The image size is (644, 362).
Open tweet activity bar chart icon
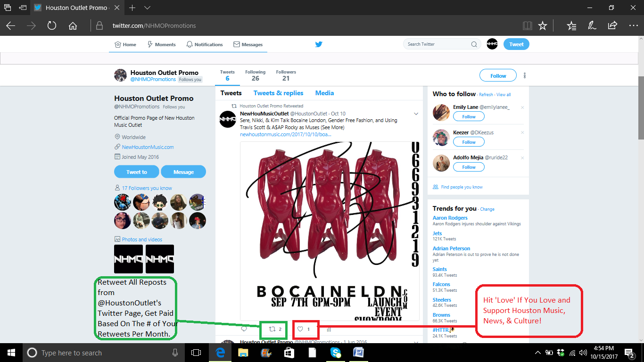[329, 329]
